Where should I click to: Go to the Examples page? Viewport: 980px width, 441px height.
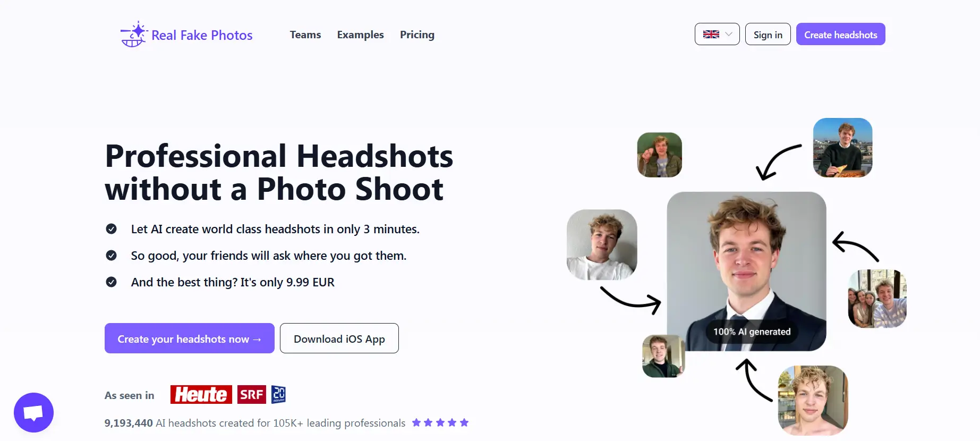tap(360, 35)
